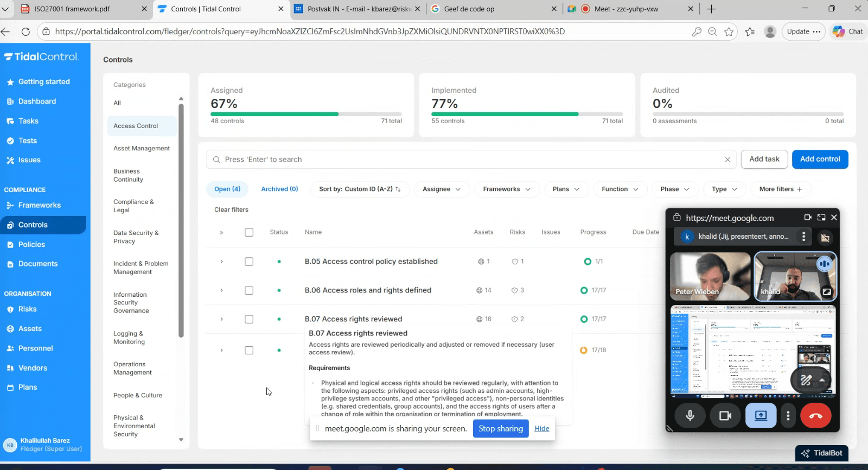Viewport: 868px width, 470px height.
Task: Open the Dashboard sidebar item
Action: (x=37, y=101)
